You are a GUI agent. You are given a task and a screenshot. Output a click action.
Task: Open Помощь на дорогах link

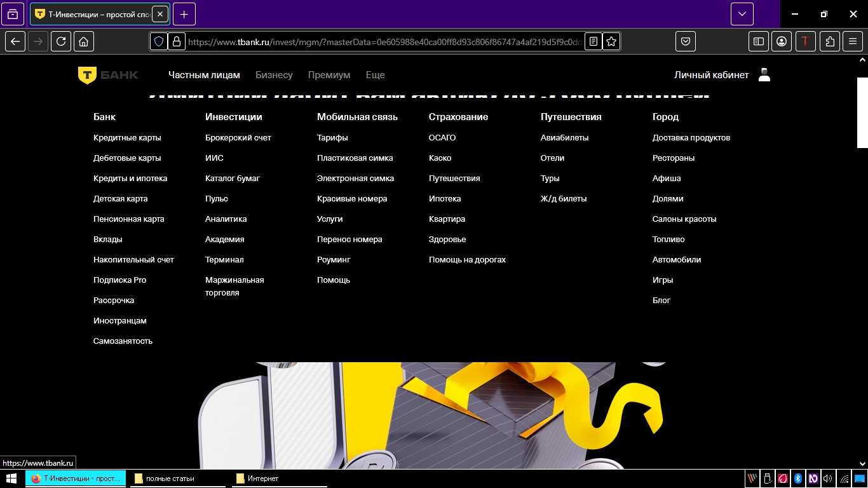[x=468, y=260]
